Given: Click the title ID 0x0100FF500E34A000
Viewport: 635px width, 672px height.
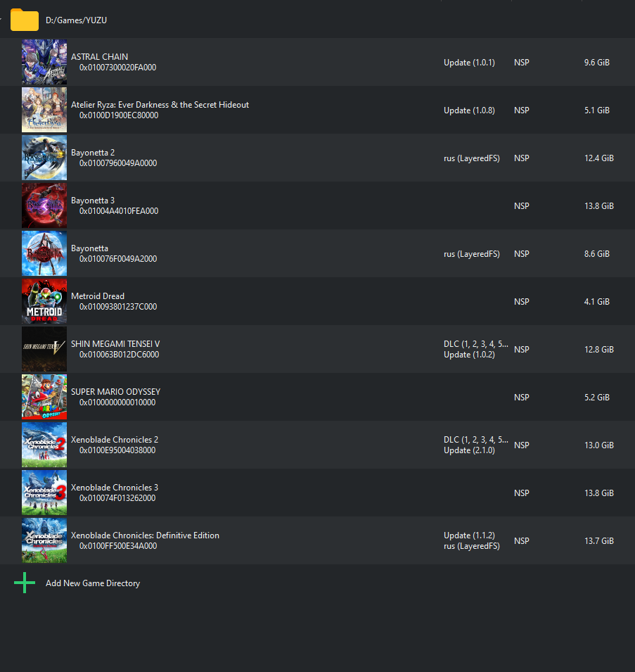Looking at the screenshot, I should pos(118,546).
